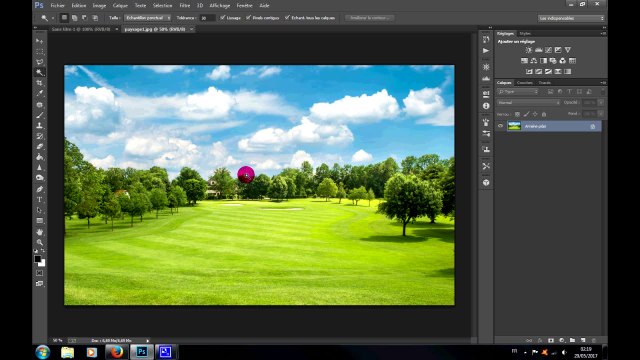Viewport: 640px width, 360px height.
Task: Toggle lock image pixels brush icon
Action: (x=526, y=114)
